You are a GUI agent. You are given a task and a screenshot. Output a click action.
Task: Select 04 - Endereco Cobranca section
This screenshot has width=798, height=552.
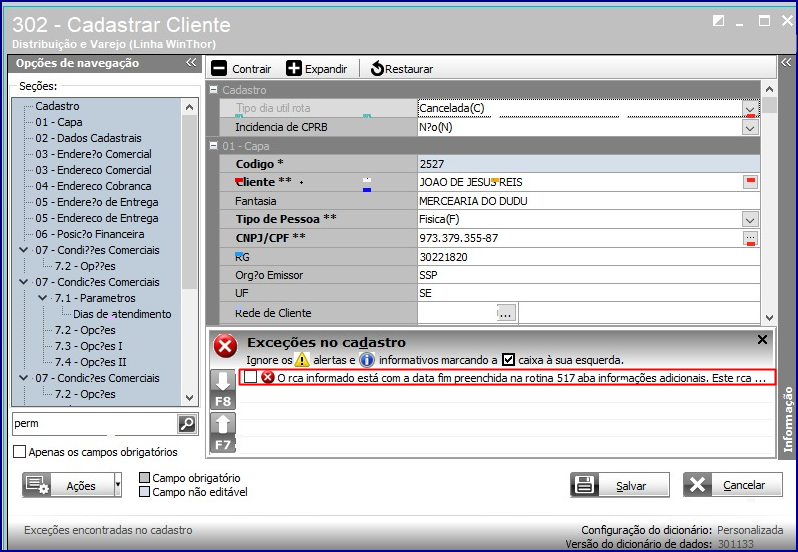click(x=93, y=186)
